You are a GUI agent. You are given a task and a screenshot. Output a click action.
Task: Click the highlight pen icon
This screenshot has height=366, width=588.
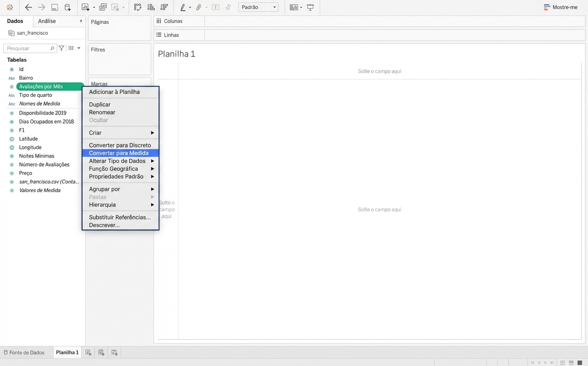click(182, 7)
